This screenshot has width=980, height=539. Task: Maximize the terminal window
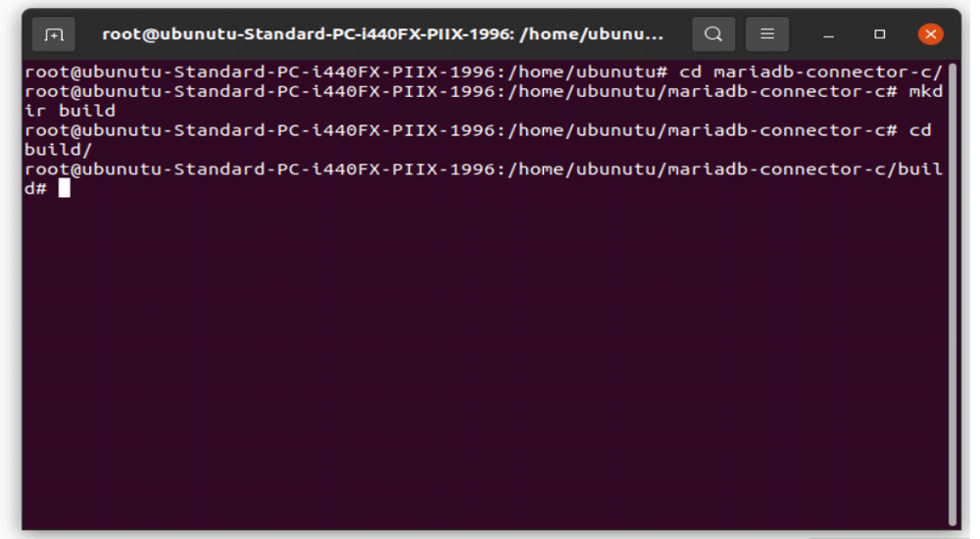(879, 34)
